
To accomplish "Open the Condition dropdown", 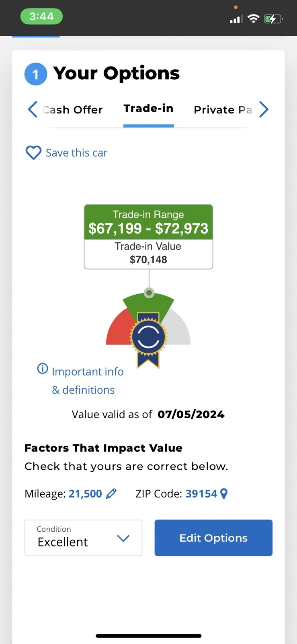I will [83, 538].
